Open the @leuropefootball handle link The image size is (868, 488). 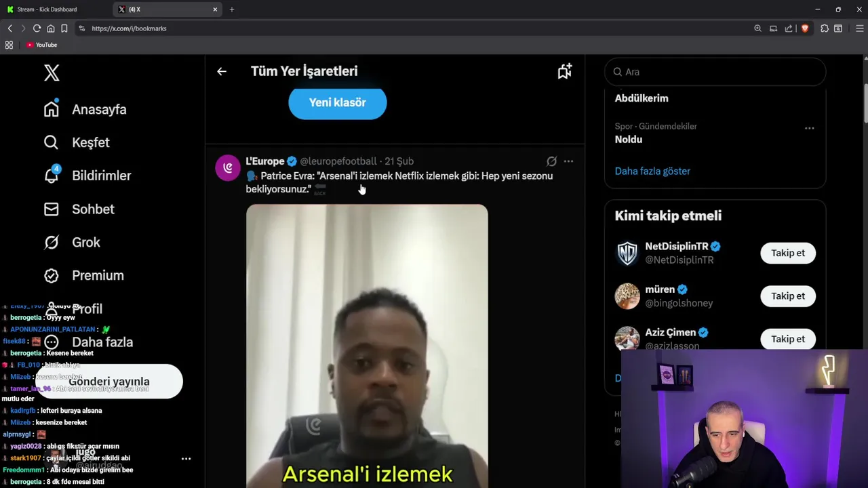click(x=338, y=161)
